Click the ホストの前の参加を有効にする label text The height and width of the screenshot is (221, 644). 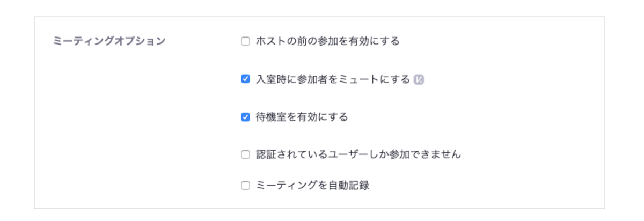pos(328,41)
